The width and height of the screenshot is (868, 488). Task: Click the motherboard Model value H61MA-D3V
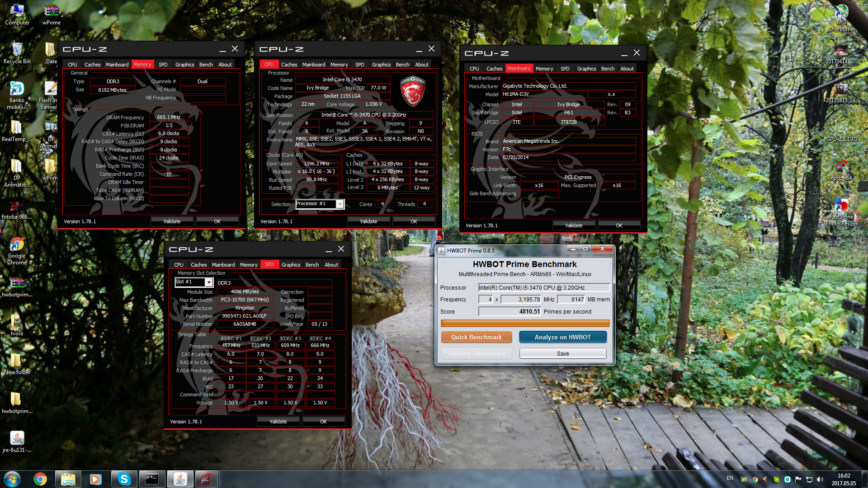tap(544, 94)
